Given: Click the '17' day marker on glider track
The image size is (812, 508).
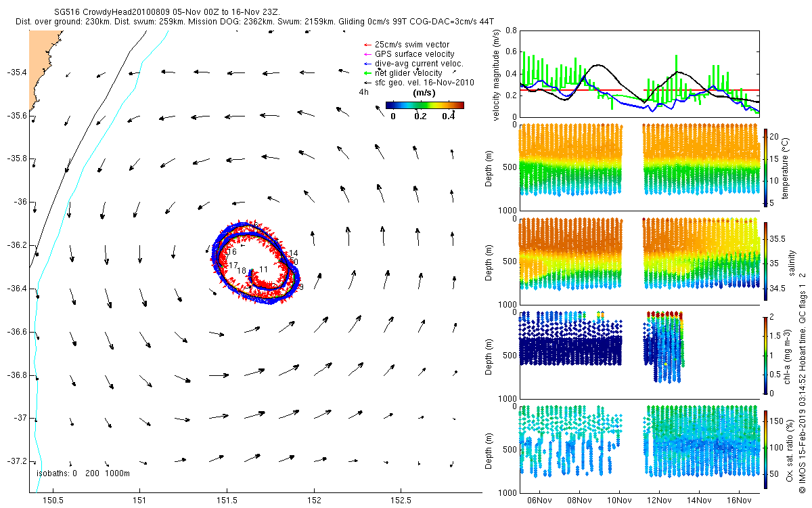Looking at the screenshot, I should pyautogui.click(x=233, y=265).
